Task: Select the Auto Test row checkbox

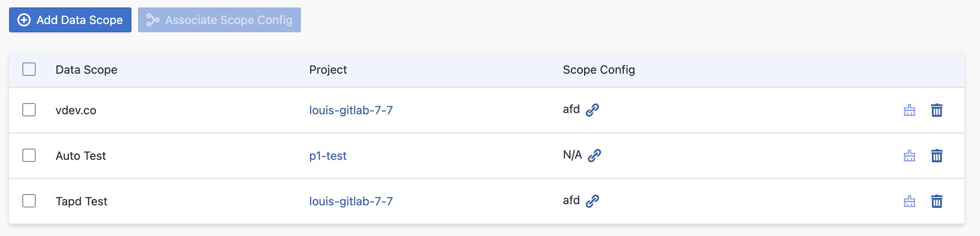Action: coord(29,155)
